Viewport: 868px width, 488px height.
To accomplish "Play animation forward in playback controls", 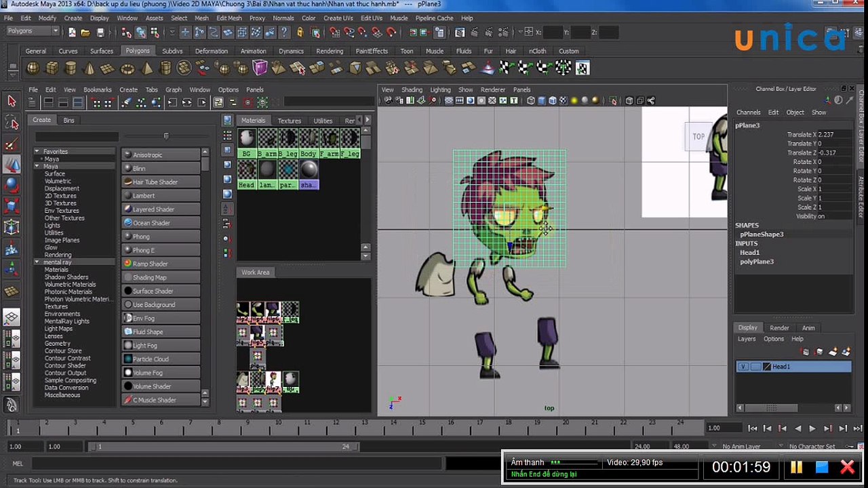I will pyautogui.click(x=812, y=428).
